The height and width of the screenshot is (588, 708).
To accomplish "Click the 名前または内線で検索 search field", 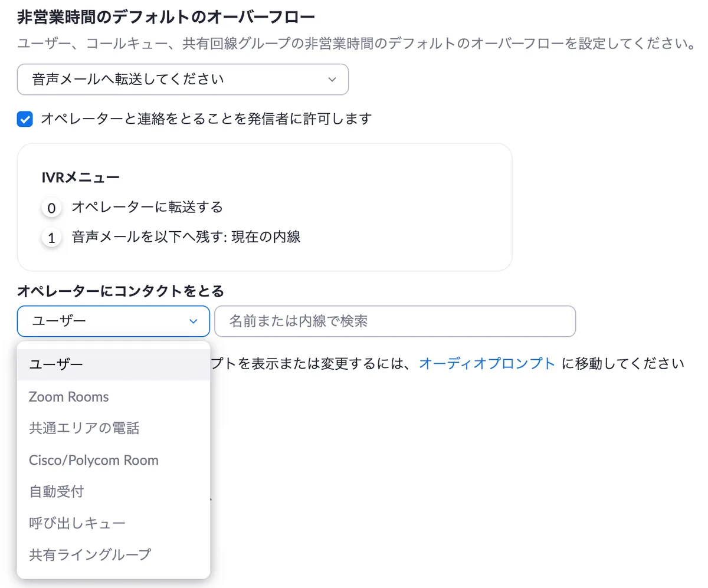I will (395, 321).
